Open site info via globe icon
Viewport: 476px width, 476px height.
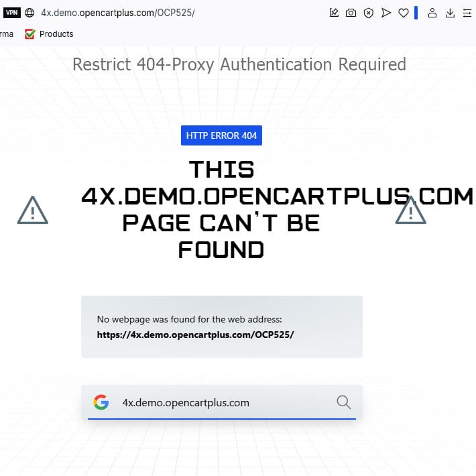click(29, 13)
